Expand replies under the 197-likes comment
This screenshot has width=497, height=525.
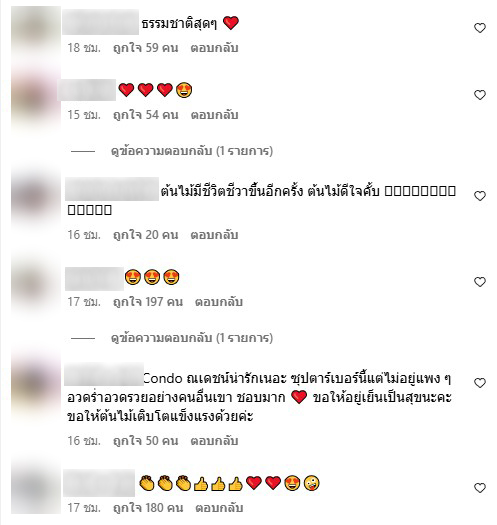(192, 338)
